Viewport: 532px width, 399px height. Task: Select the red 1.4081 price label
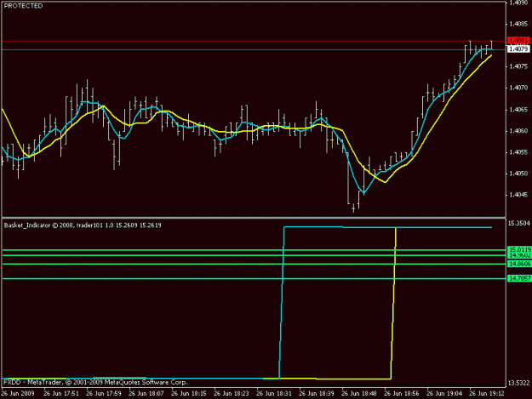coord(518,41)
